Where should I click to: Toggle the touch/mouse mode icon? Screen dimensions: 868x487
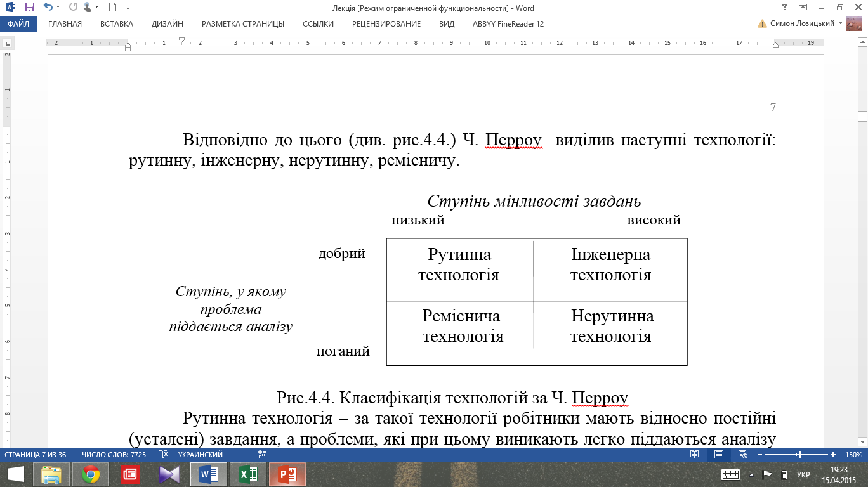coord(87,8)
